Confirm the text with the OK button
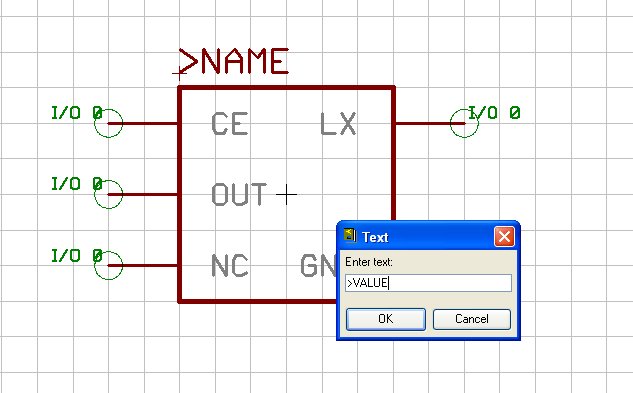This screenshot has width=633, height=393. pos(386,319)
